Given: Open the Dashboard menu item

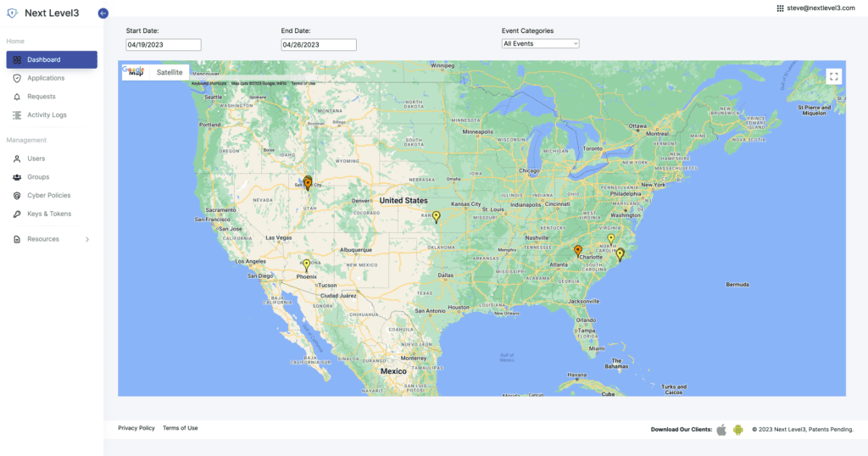Looking at the screenshot, I should point(52,60).
